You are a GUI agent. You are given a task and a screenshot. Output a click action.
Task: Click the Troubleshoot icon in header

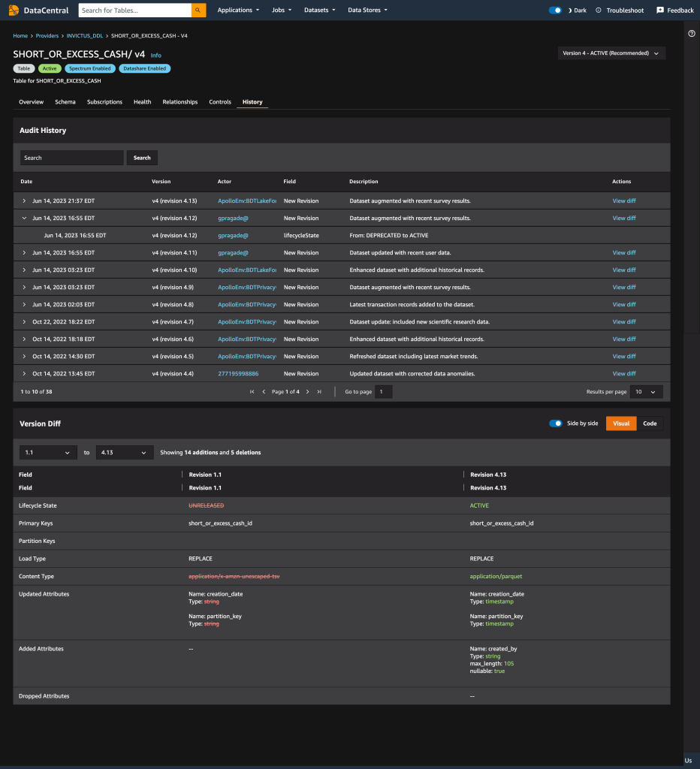tap(599, 11)
